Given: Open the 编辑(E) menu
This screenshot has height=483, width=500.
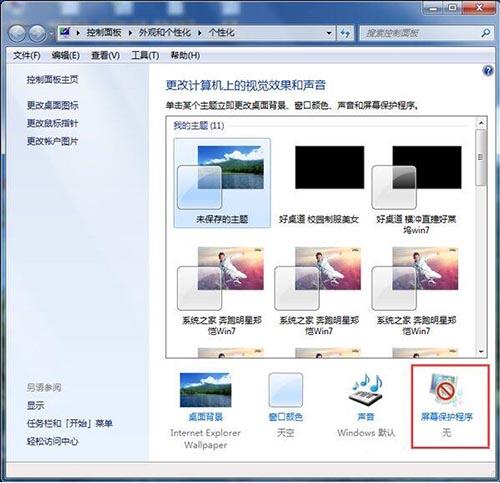Looking at the screenshot, I should point(66,55).
